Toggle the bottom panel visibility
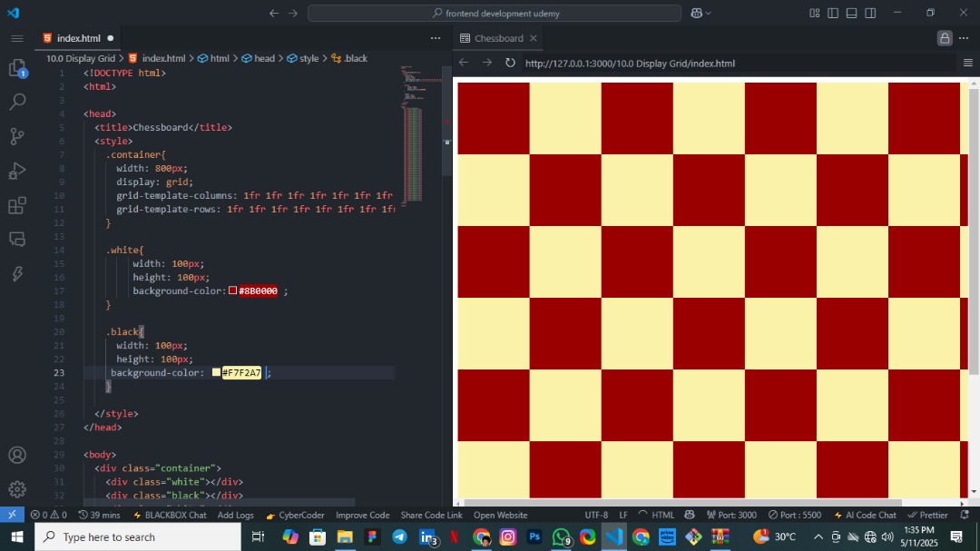 pos(851,13)
